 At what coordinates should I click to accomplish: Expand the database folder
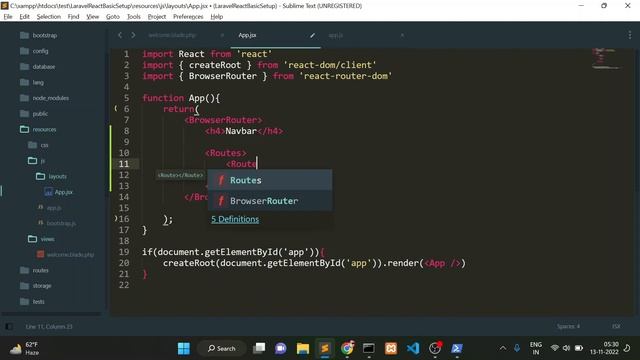click(x=38, y=67)
